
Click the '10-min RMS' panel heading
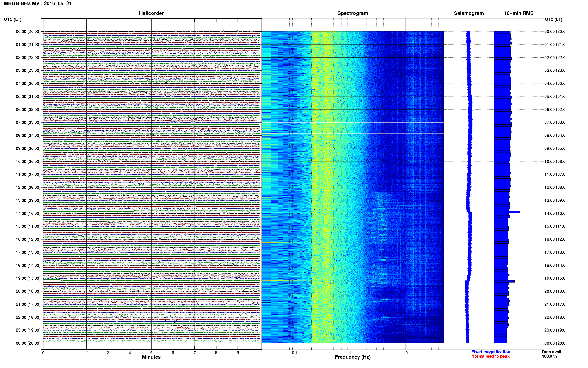pyautogui.click(x=519, y=13)
